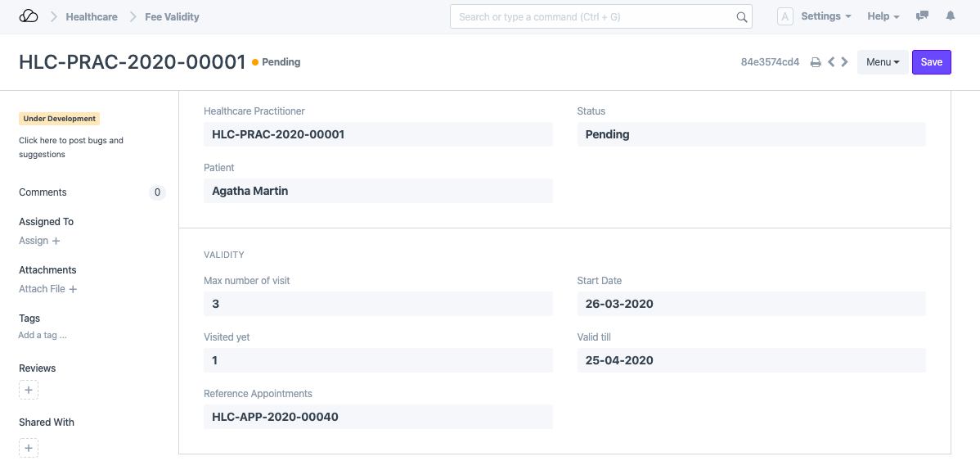Screen dimensions: 980x470
Task: Open the chat messages icon
Action: pyautogui.click(x=922, y=16)
